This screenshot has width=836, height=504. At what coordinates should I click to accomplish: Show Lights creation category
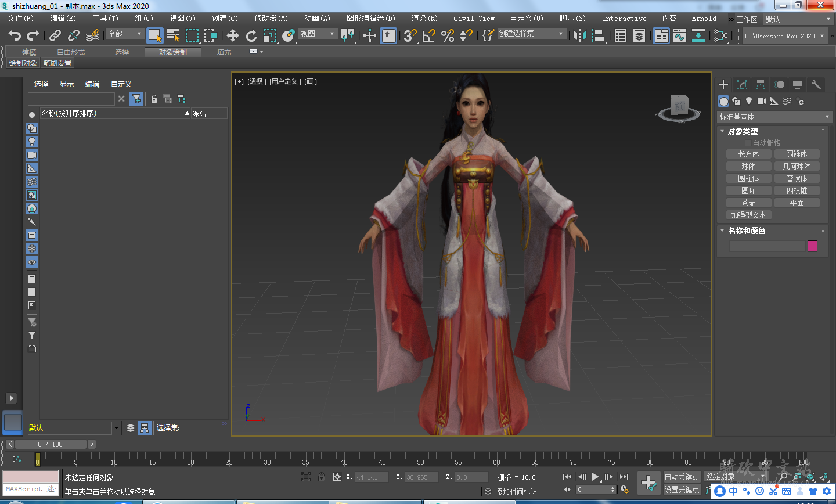tap(749, 101)
